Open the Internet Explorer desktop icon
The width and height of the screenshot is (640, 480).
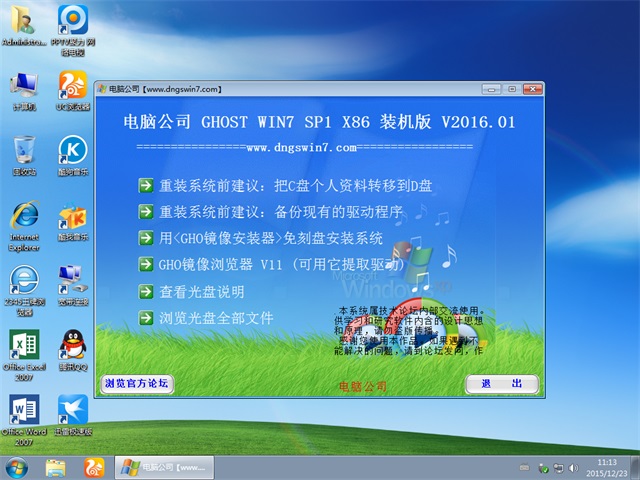coord(24,218)
